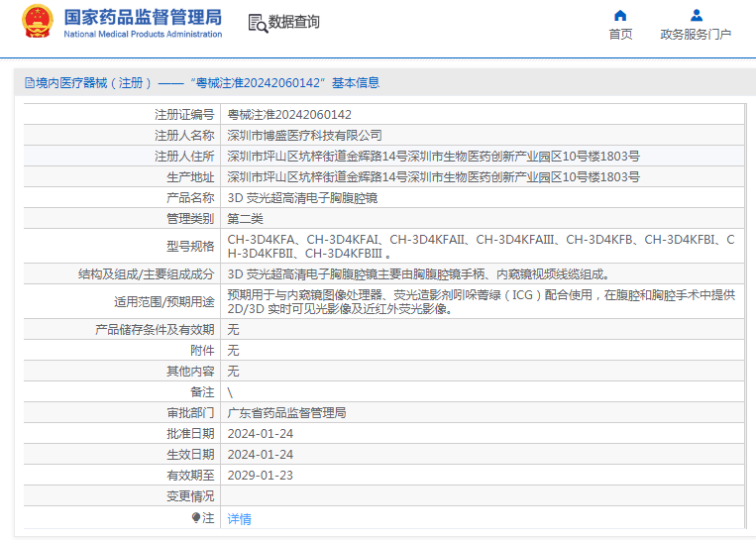Click the 生效日期 row label
Viewport: 756px width, 540px height.
click(190, 454)
